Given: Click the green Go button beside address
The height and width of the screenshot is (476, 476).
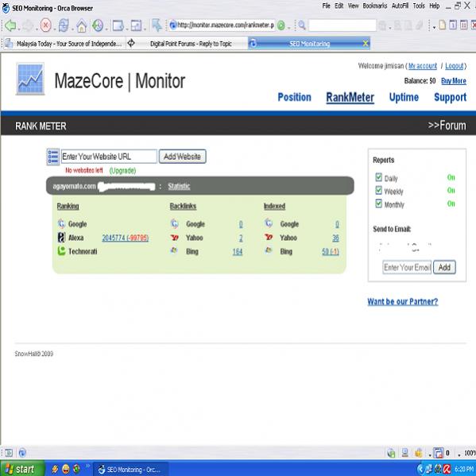Looking at the screenshot, I should click(x=281, y=25).
